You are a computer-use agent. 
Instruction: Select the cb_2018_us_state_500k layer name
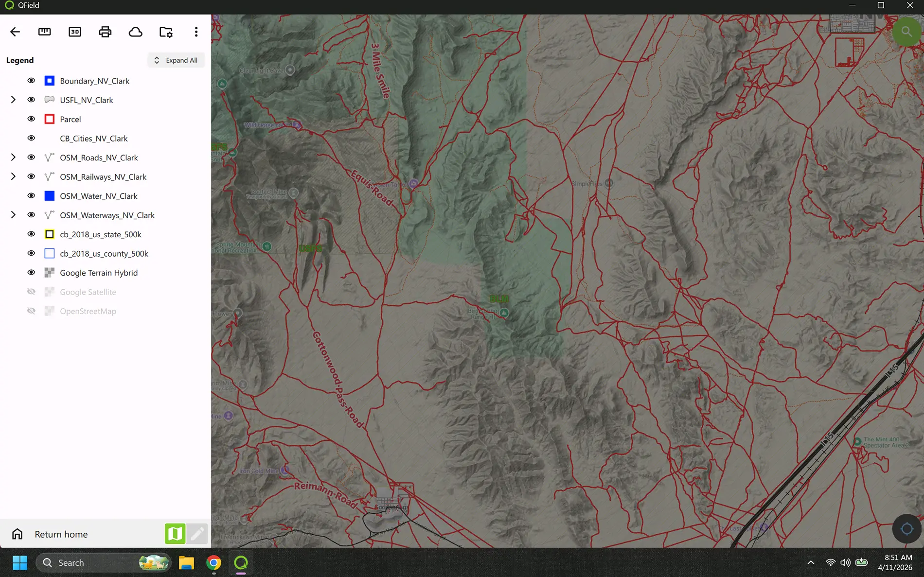point(101,234)
